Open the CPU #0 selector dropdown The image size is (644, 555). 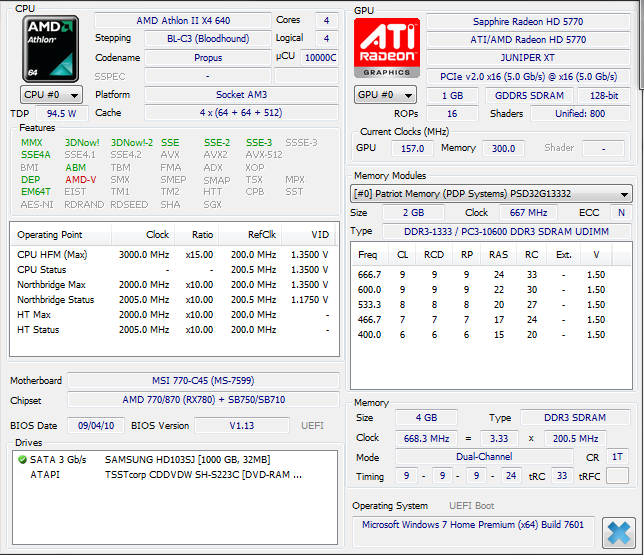pyautogui.click(x=51, y=95)
